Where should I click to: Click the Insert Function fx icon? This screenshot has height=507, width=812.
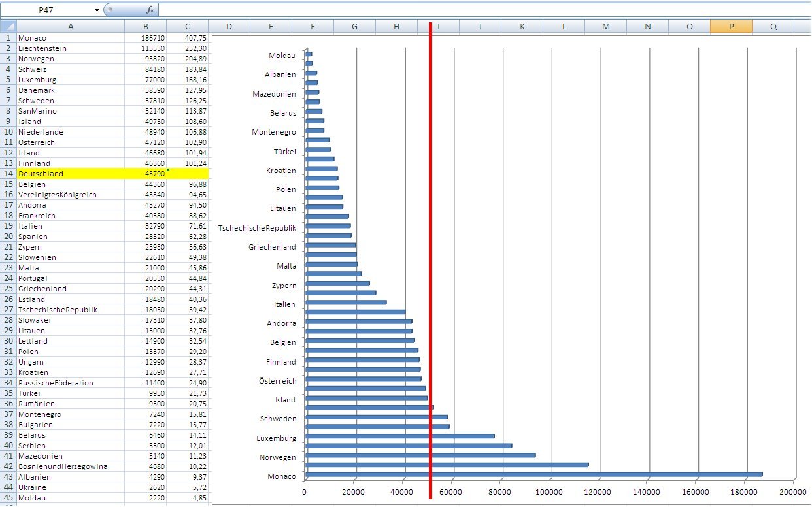click(x=150, y=10)
